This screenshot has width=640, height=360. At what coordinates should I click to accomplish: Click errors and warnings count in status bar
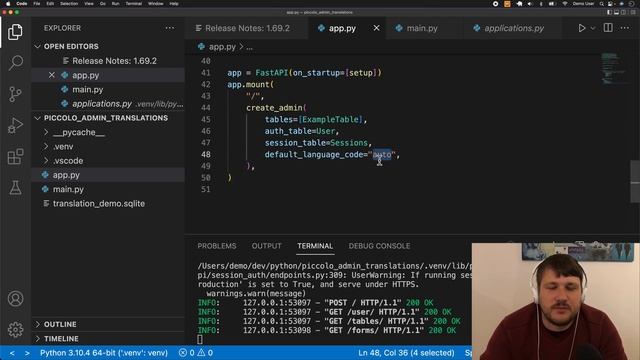[x=196, y=353]
